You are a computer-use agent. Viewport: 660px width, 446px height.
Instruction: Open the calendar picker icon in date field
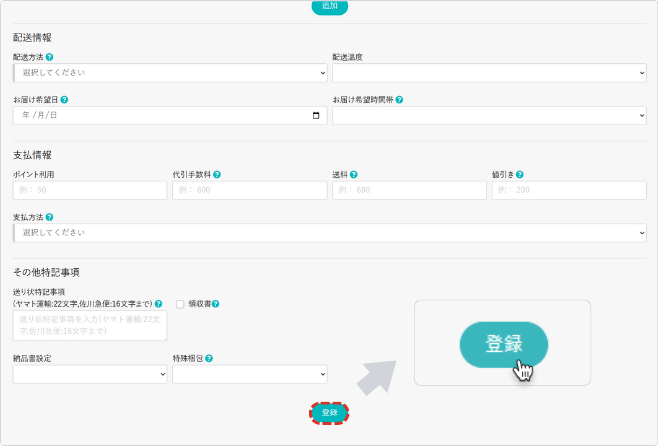coord(317,115)
